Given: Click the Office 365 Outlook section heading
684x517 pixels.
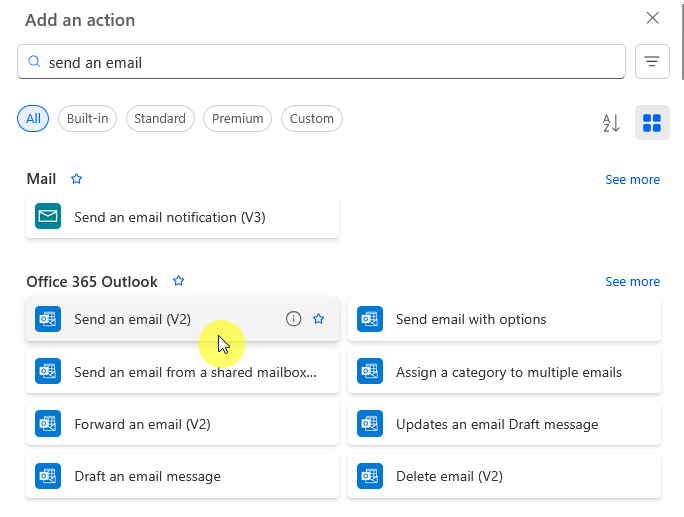Looking at the screenshot, I should (92, 281).
